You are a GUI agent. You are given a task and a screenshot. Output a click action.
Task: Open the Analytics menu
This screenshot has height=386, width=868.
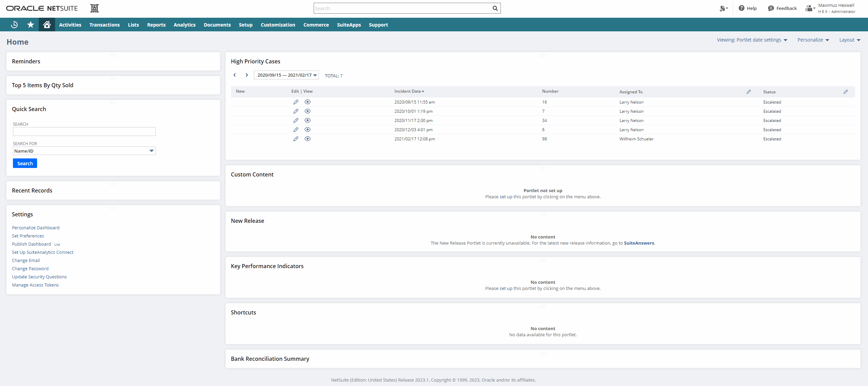click(x=184, y=25)
